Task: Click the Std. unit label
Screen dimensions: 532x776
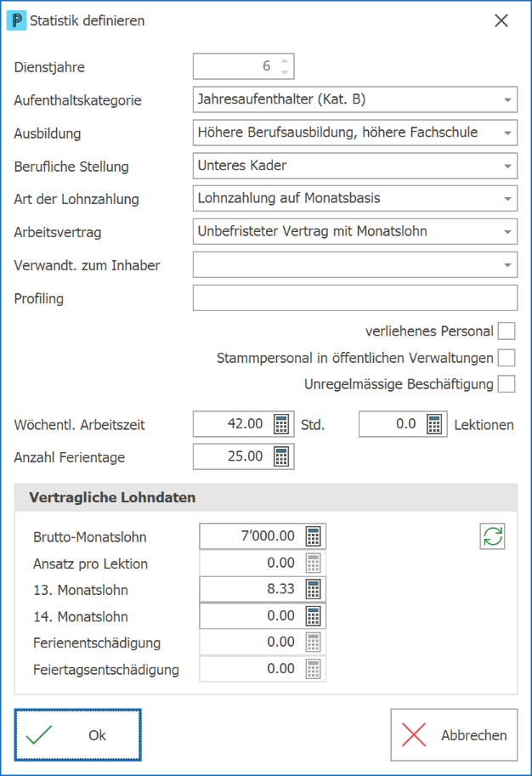Action: 313,425
